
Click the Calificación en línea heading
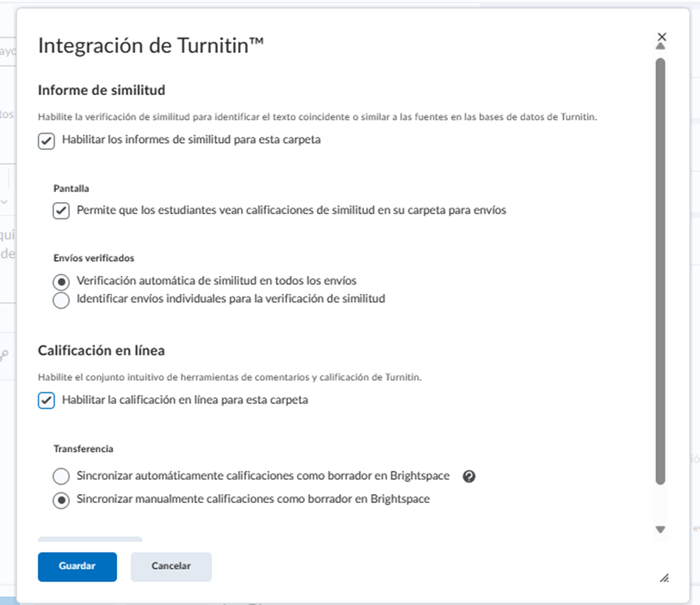(104, 349)
